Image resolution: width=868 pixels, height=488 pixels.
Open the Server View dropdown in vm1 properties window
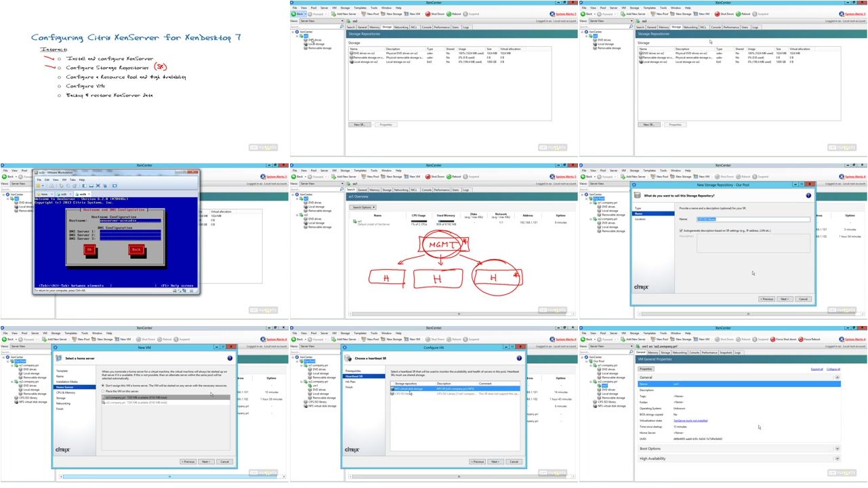click(x=611, y=346)
